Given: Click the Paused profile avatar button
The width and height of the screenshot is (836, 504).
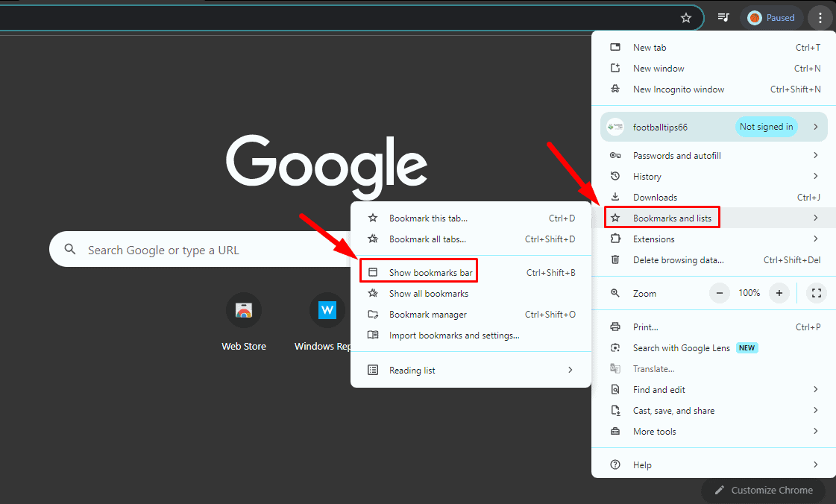Looking at the screenshot, I should [771, 18].
